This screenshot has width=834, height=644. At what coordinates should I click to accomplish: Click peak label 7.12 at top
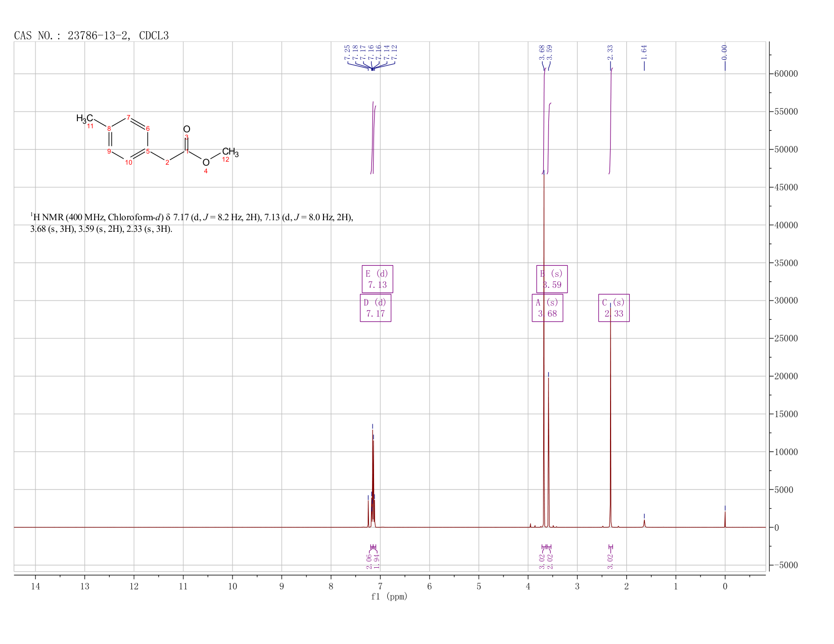click(395, 52)
